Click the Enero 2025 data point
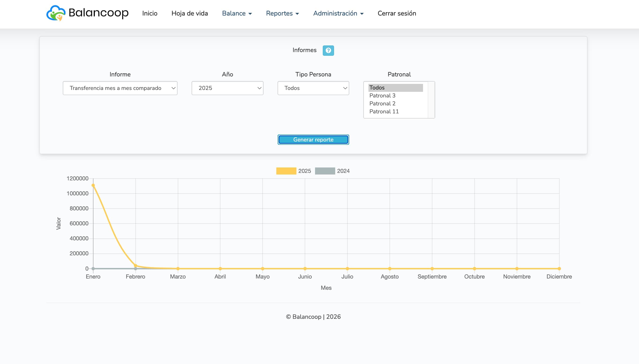 (x=93, y=185)
